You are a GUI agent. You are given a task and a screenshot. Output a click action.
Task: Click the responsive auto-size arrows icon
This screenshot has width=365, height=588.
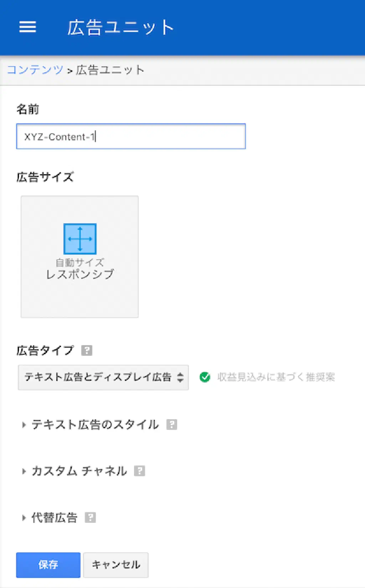[80, 239]
